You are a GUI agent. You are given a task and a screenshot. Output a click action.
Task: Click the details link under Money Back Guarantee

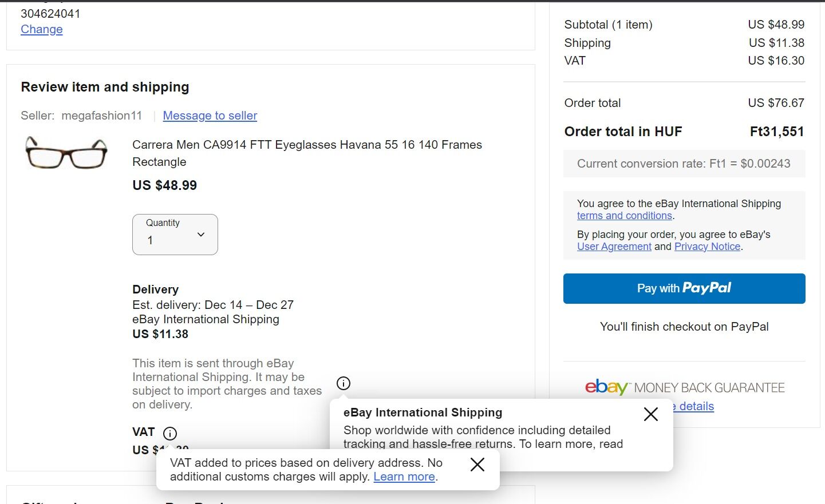[x=696, y=406]
